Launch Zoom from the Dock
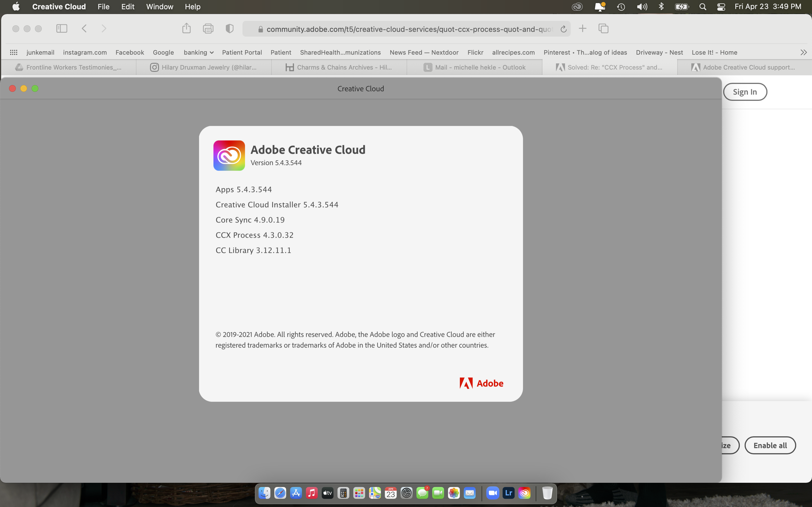 pos(492,493)
